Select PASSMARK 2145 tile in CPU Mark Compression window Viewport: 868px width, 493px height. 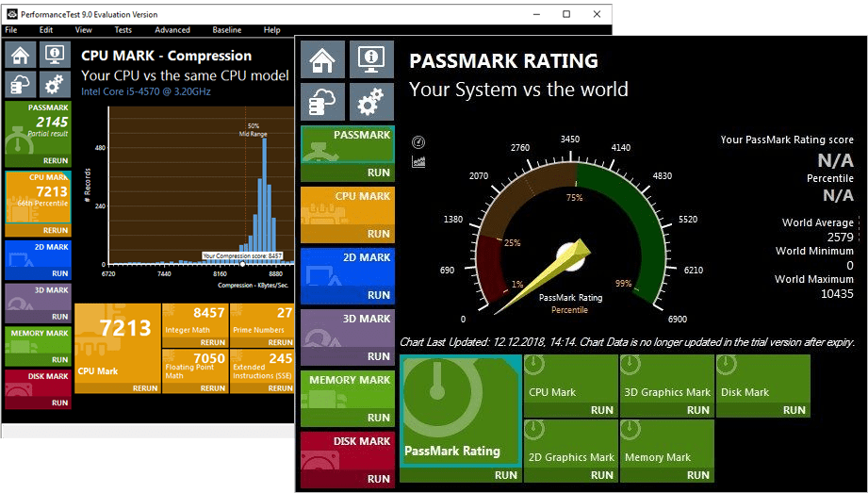click(x=39, y=134)
